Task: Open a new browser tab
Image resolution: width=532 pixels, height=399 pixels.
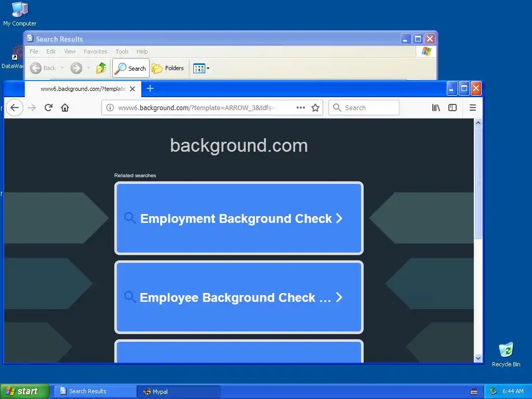Action: (x=150, y=88)
